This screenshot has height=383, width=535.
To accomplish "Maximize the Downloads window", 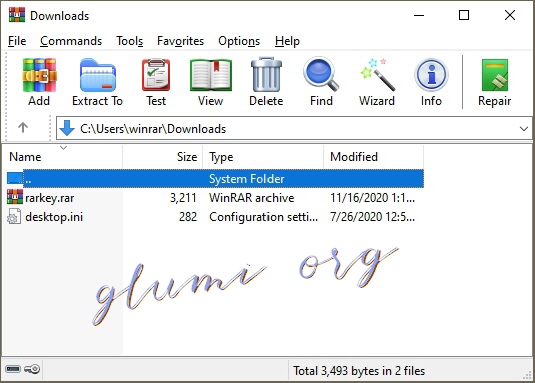I will (464, 15).
